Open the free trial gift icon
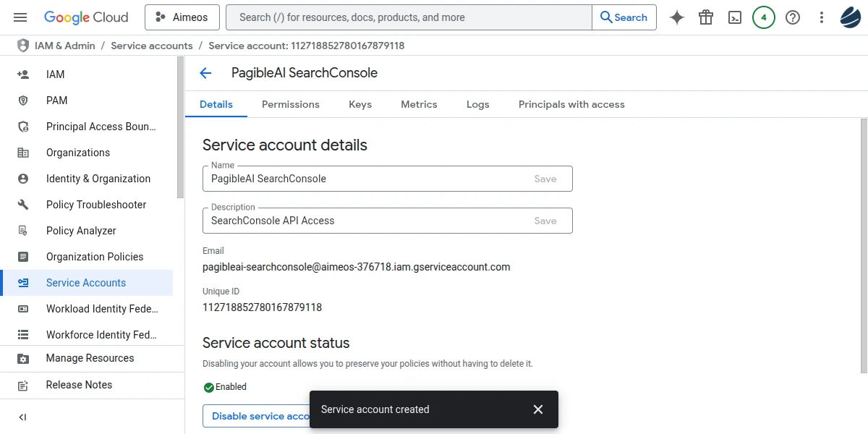 pyautogui.click(x=706, y=17)
